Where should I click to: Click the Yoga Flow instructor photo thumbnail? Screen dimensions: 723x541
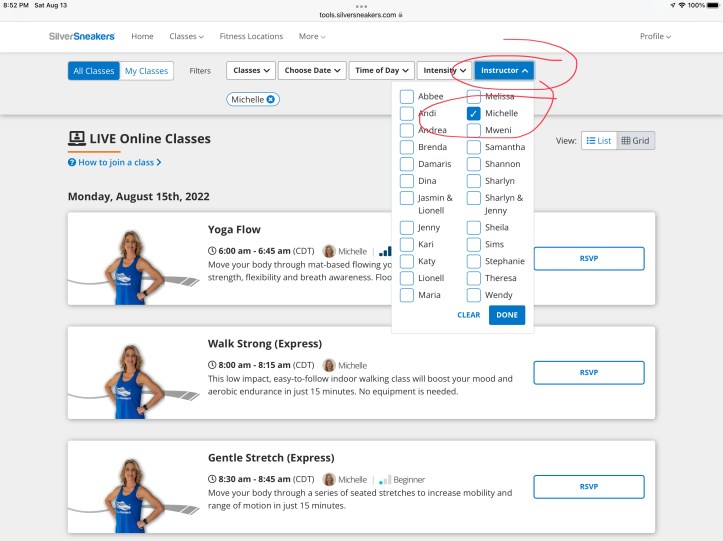pos(134,268)
